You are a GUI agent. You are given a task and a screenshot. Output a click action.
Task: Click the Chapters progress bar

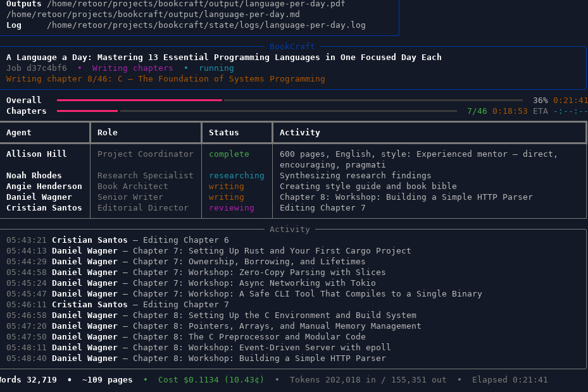[257, 111]
